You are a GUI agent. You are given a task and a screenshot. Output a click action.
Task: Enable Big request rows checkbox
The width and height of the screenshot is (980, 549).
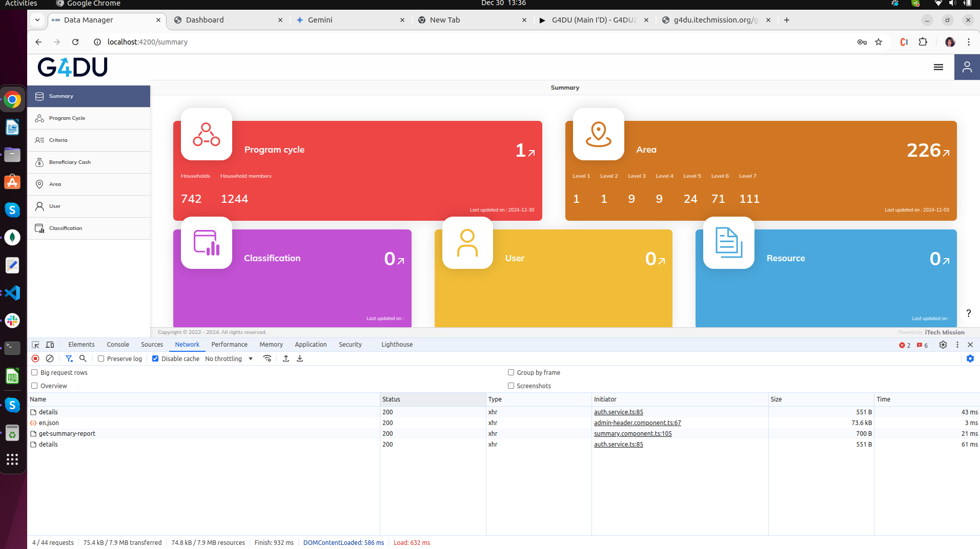34,372
